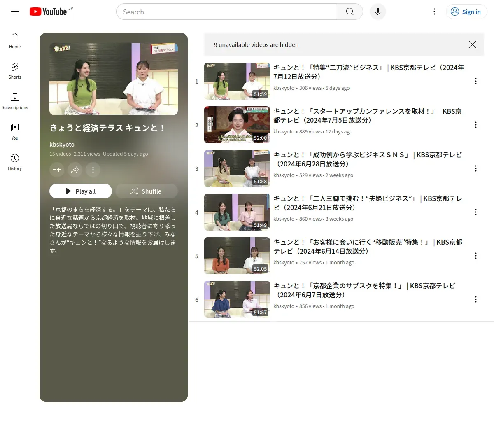The height and width of the screenshot is (448, 494).
Task: Open title of July 12 broadcast video
Action: 369,72
